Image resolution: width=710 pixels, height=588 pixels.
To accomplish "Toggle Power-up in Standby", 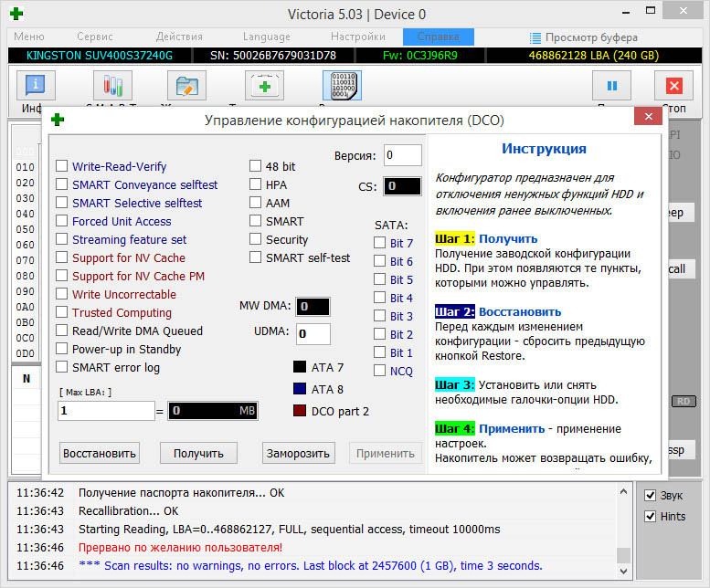I will point(61,348).
